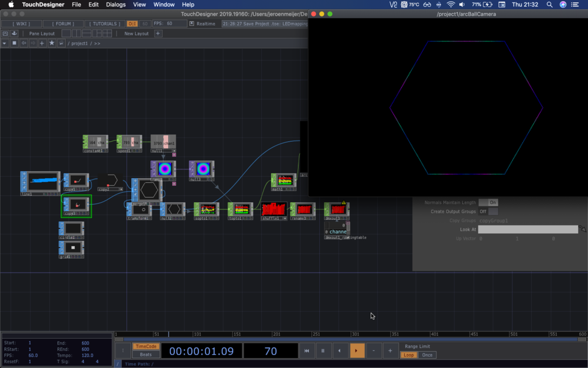Viewport: 588px width, 368px height.
Task: Expand the dropdown arrow left of the path bar
Action: tap(5, 43)
